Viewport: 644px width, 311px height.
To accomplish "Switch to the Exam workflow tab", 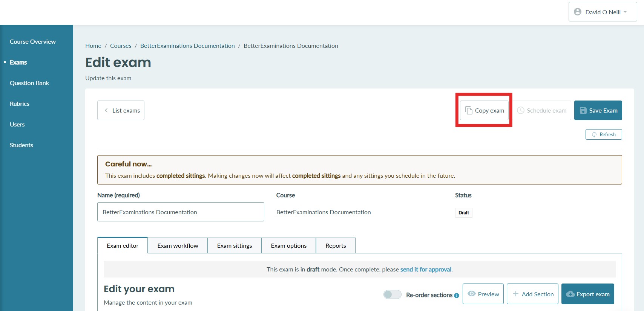I will (178, 245).
